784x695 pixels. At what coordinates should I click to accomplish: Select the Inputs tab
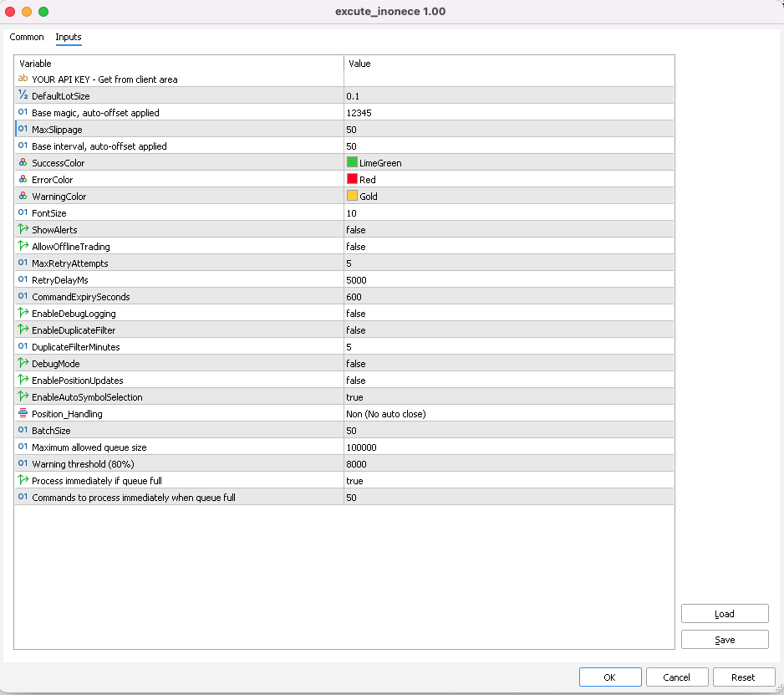click(x=69, y=38)
